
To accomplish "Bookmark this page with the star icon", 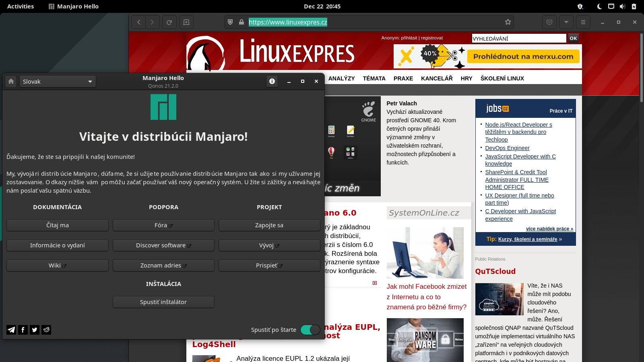I will click(x=508, y=22).
